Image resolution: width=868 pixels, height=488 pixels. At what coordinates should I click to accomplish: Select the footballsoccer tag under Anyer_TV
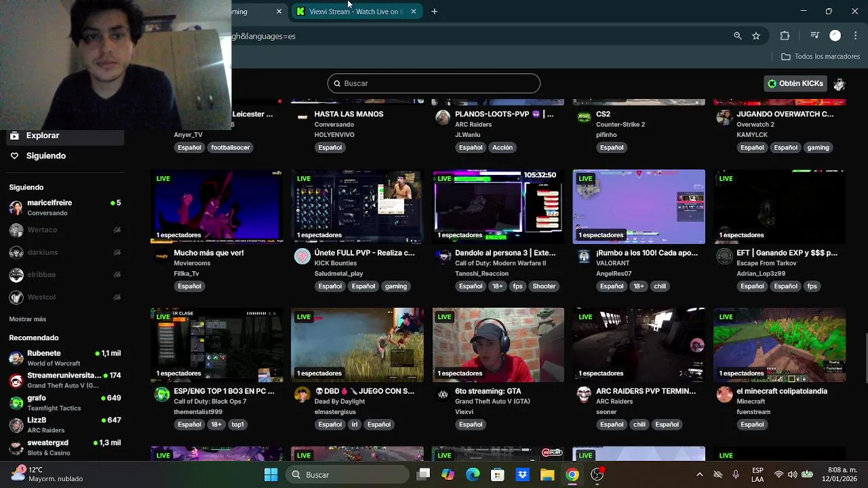point(230,148)
